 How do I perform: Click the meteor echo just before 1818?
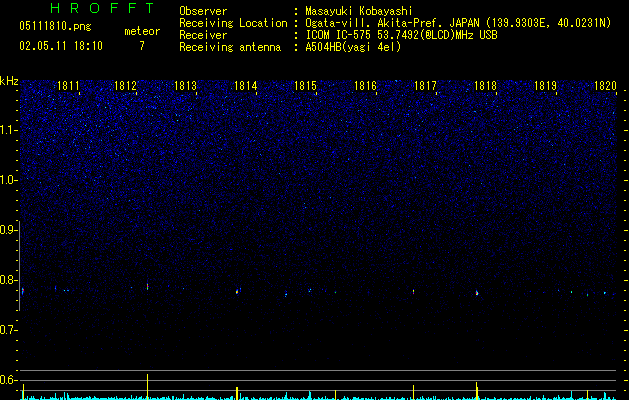pos(477,293)
